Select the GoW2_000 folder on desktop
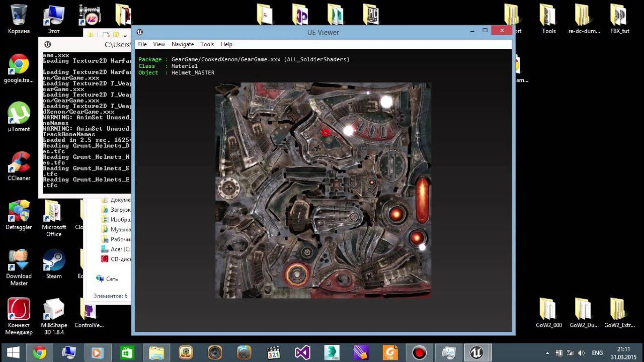This screenshot has width=644, height=362. [549, 313]
